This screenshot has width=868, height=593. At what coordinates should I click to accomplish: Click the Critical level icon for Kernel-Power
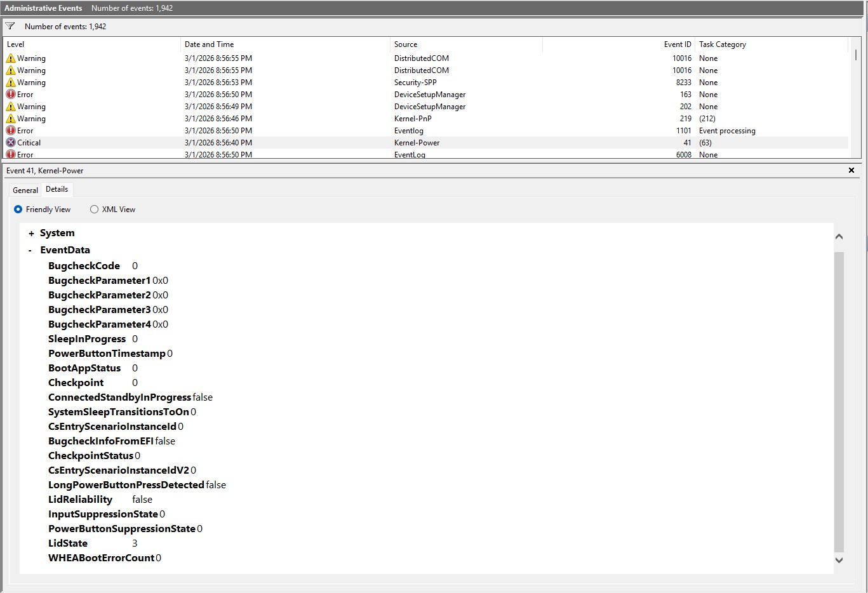11,143
